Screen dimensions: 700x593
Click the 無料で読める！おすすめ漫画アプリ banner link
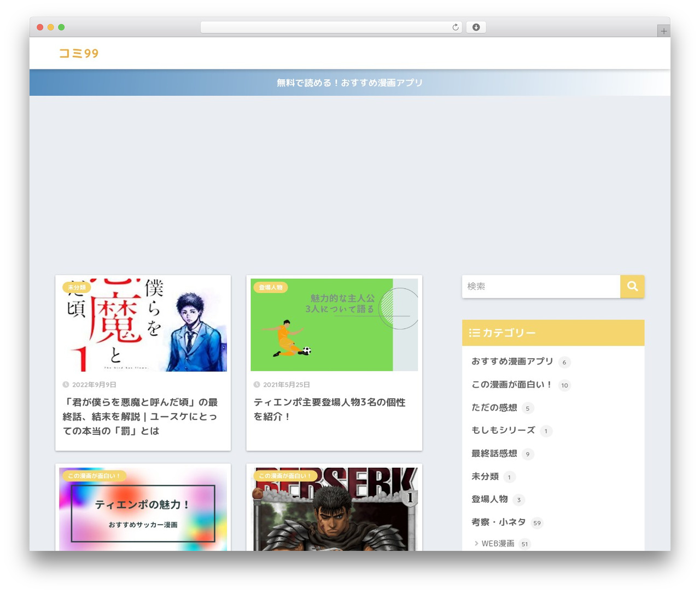coord(349,83)
